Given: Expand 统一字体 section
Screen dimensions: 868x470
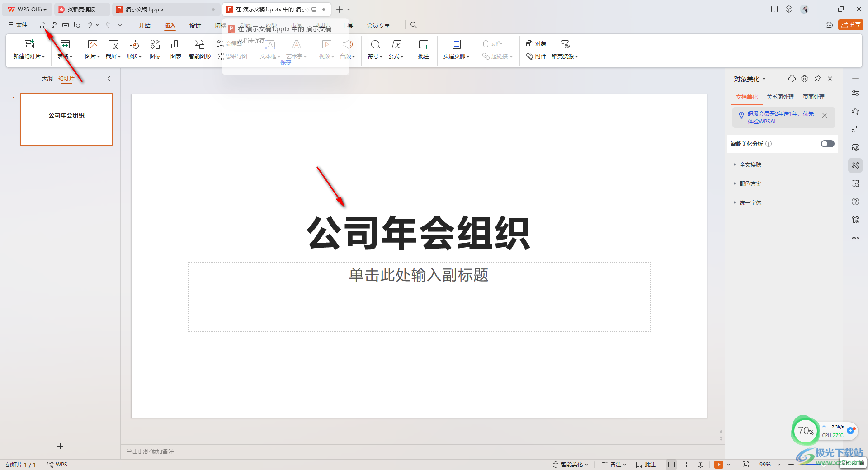Looking at the screenshot, I should coord(748,203).
